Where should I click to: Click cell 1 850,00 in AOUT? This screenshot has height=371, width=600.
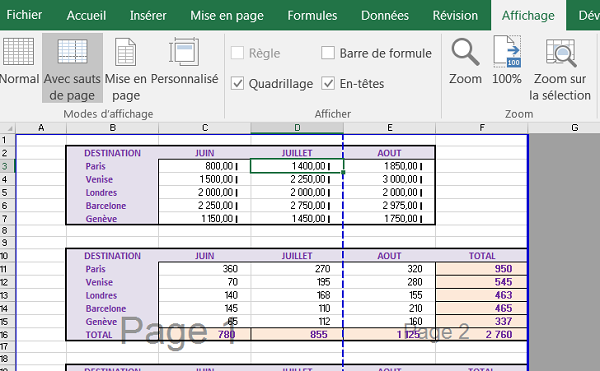[390, 166]
